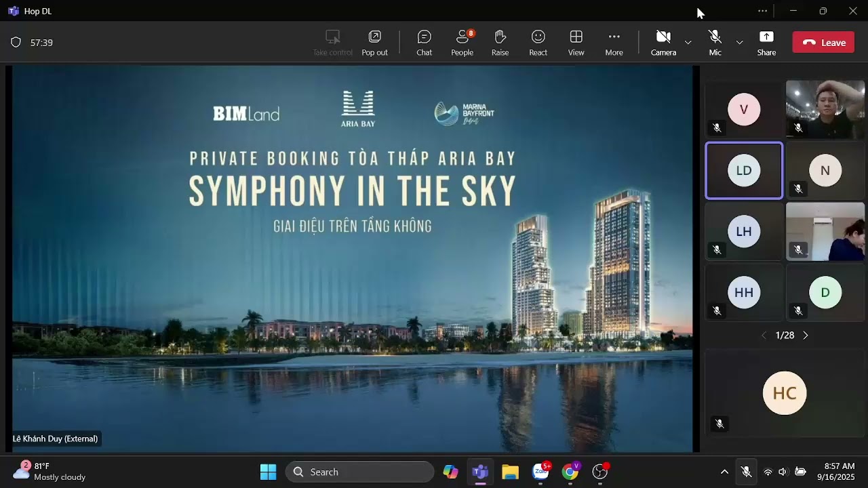
Task: Pop out the shared content
Action: click(x=374, y=43)
